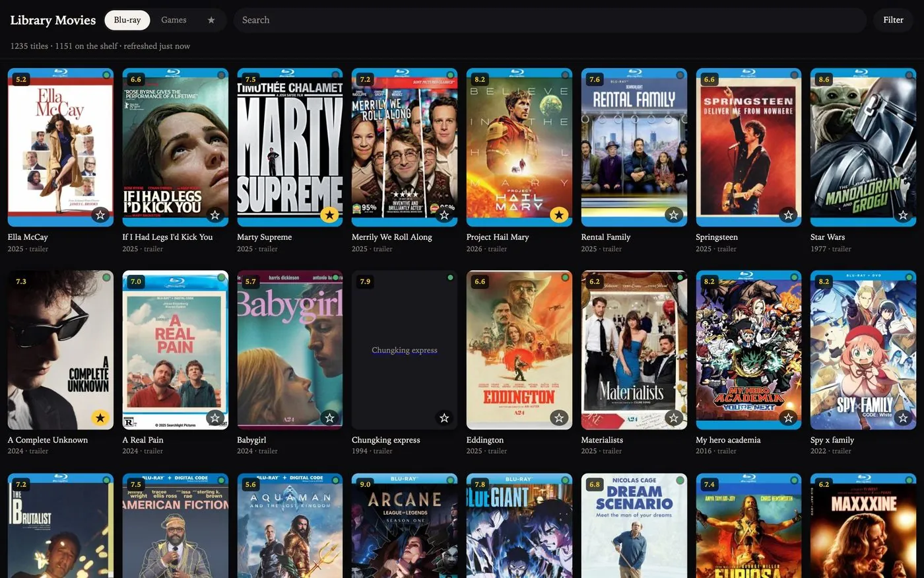
Task: Open trailer link for Star Wars
Action: pyautogui.click(x=841, y=249)
